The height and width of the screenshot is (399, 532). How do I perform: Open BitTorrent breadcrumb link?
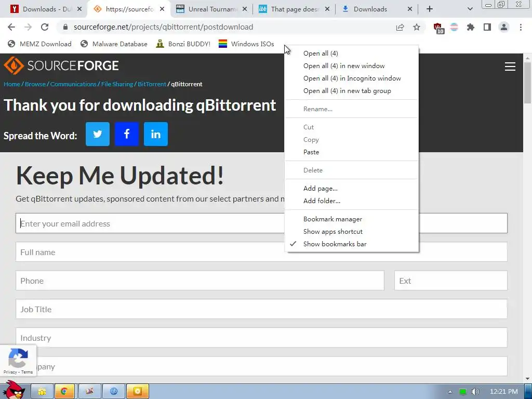coord(152,84)
